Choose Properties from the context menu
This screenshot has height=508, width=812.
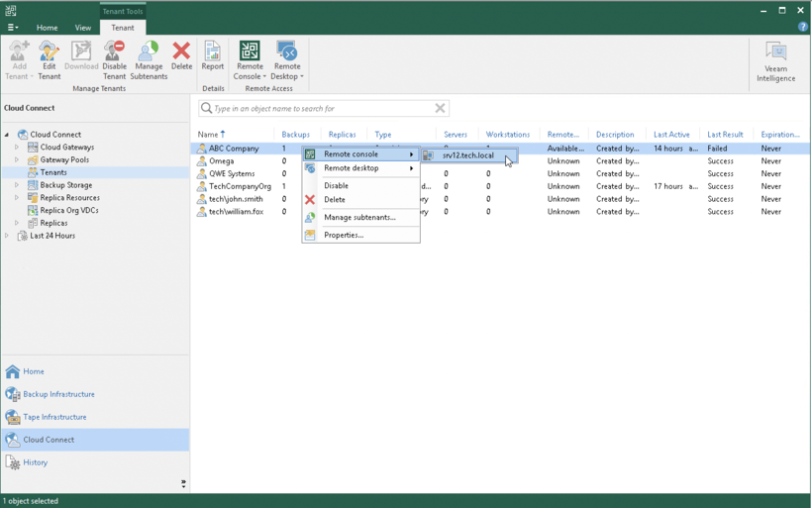344,236
